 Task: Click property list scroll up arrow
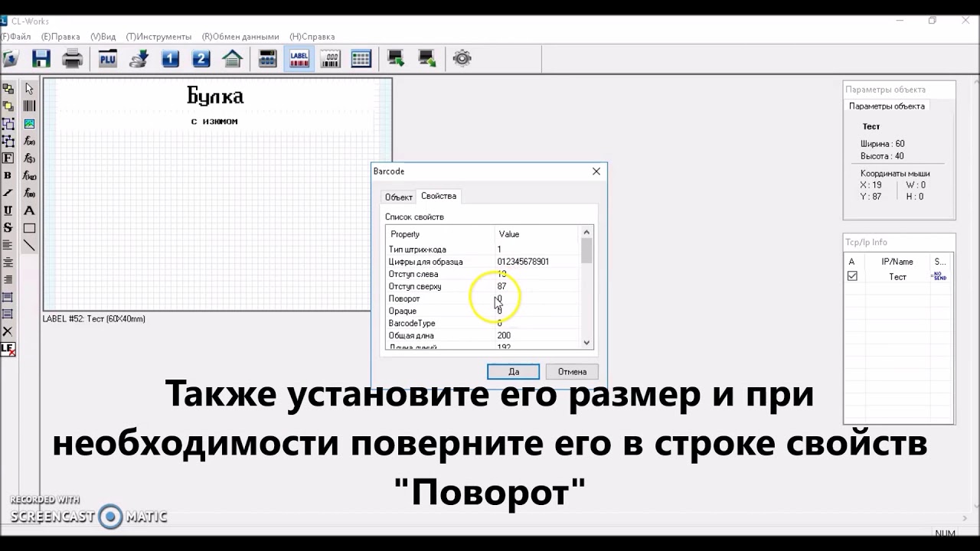587,232
